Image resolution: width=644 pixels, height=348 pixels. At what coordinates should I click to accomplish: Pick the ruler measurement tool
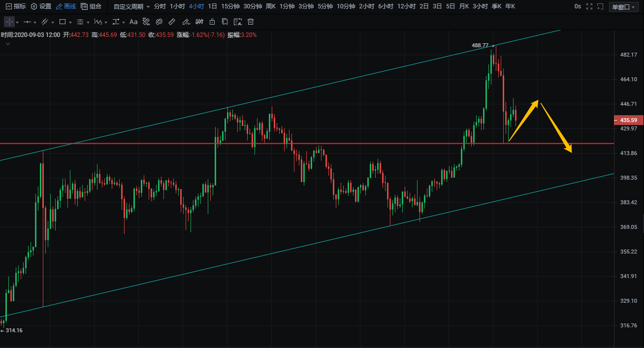coord(172,22)
